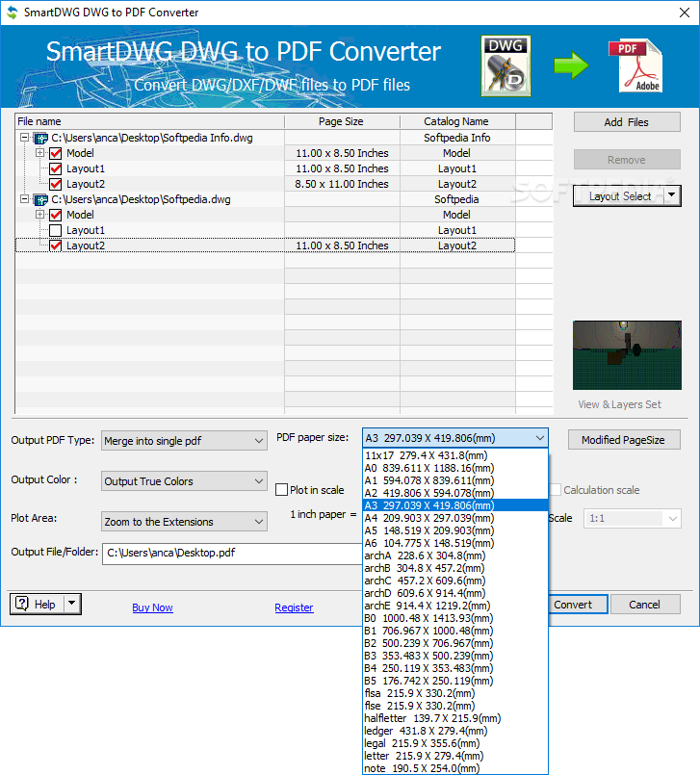Open the Help button dropdown arrow

72,604
